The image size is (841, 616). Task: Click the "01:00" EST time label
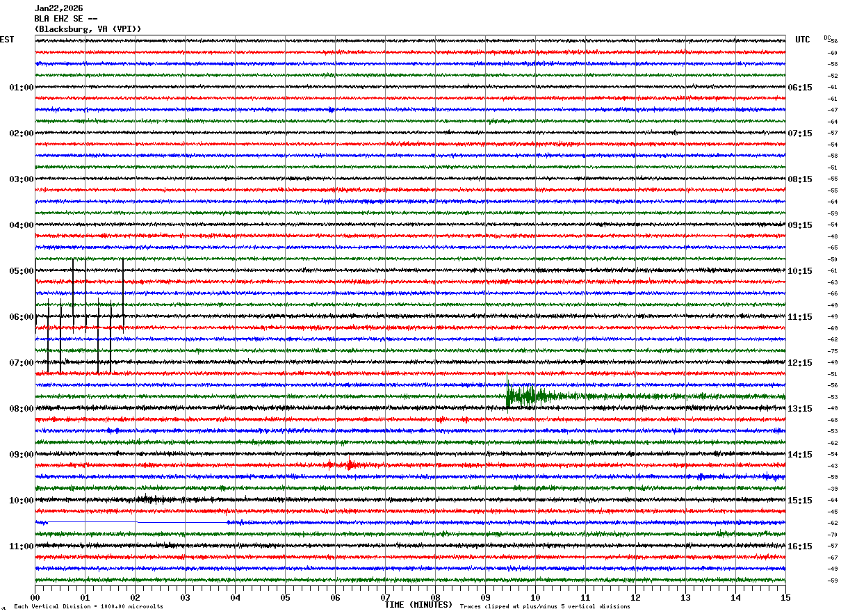click(21, 88)
